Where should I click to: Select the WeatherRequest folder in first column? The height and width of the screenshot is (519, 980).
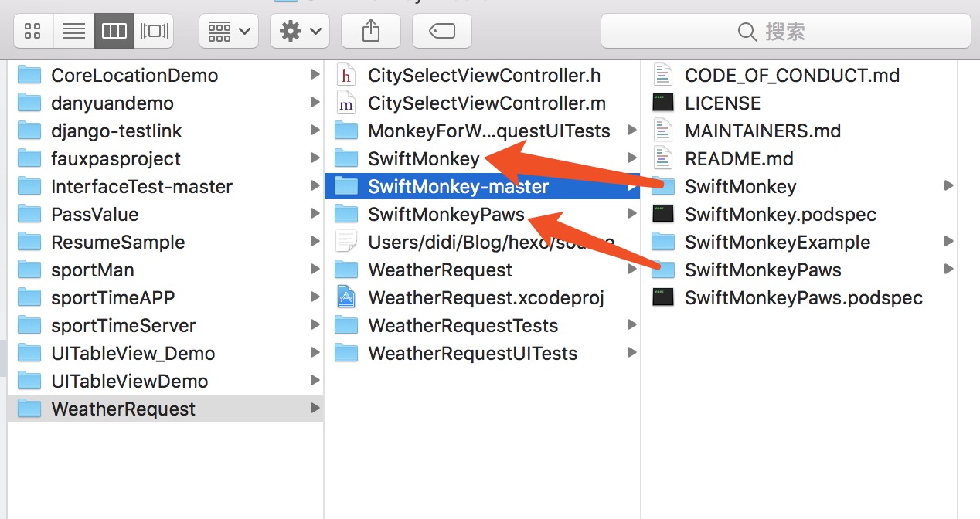[x=165, y=409]
